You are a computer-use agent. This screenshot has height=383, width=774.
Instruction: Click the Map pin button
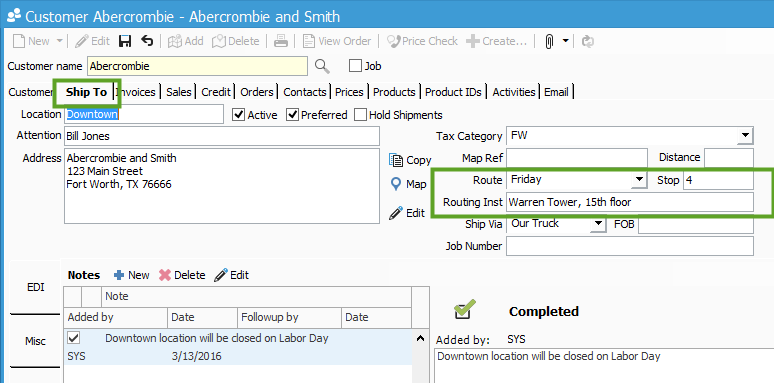[408, 184]
